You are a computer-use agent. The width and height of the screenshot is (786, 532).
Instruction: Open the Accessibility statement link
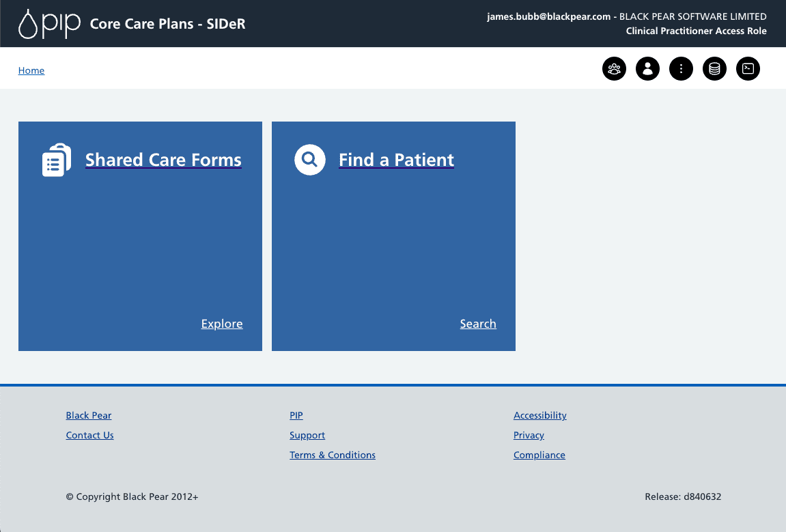(x=539, y=415)
